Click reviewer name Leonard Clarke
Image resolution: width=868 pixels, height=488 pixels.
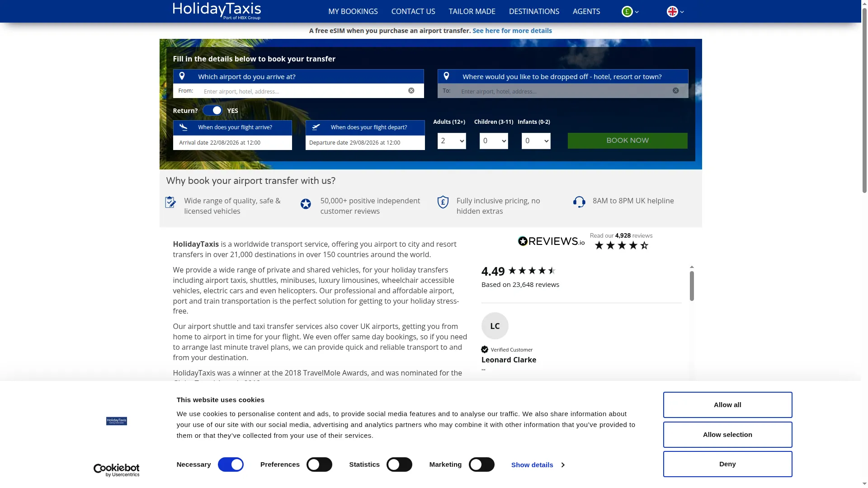pyautogui.click(x=509, y=360)
